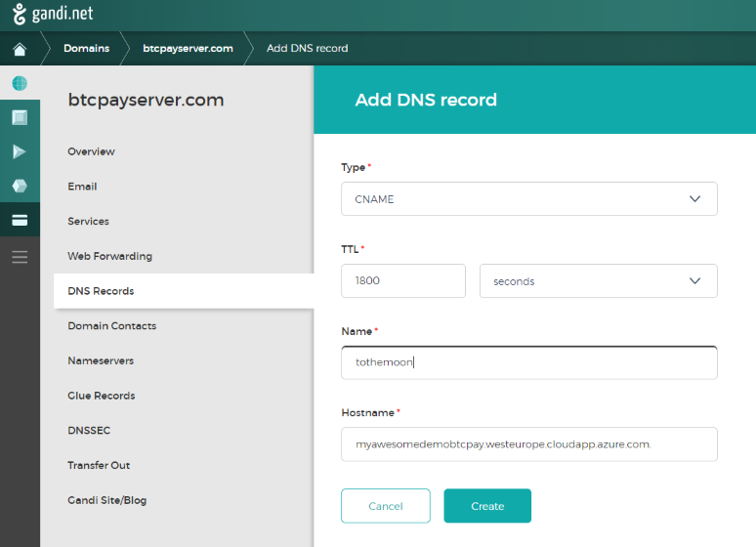Open the credit card billing sidebar icon
This screenshot has width=756, height=547.
pos(20,221)
